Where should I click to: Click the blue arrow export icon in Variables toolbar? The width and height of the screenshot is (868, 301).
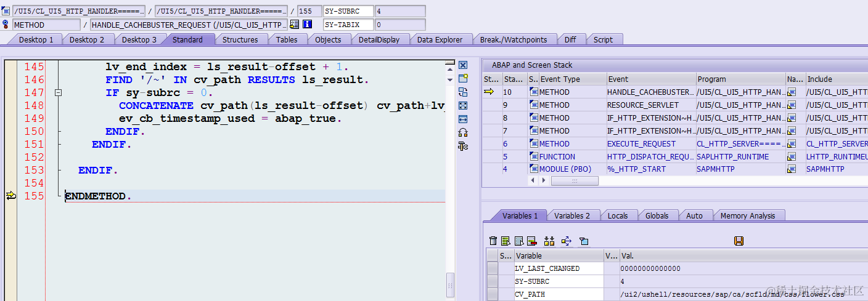(x=567, y=241)
